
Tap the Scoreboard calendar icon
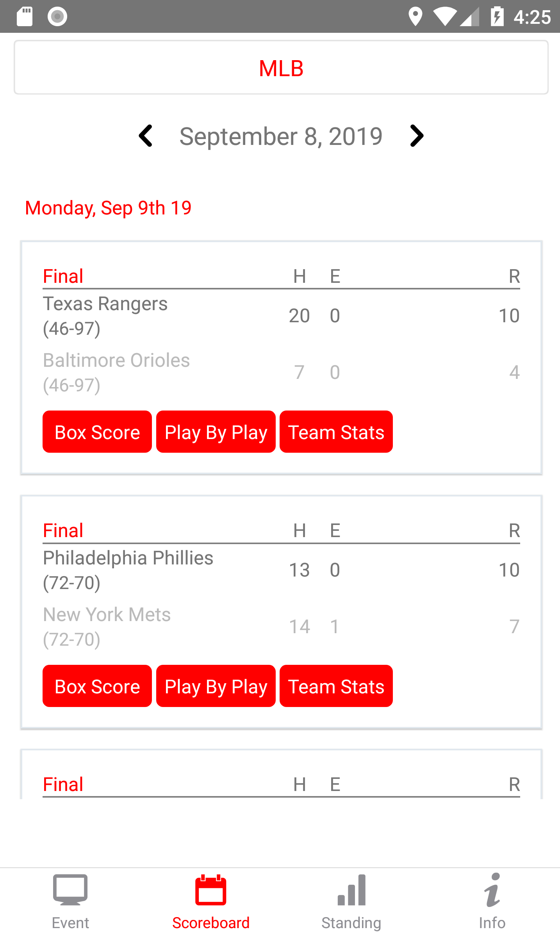point(210,890)
